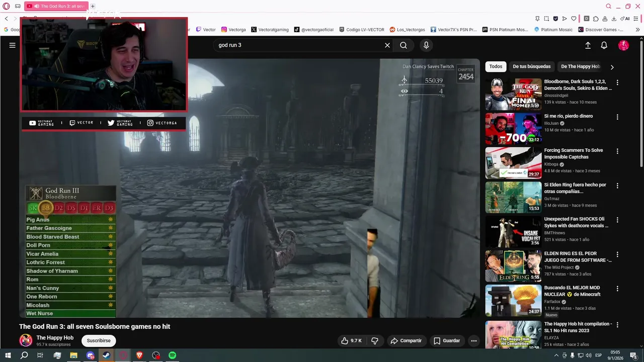This screenshot has width=644, height=362.
Task: Open the video's more actions ellipsis
Action: (473, 340)
